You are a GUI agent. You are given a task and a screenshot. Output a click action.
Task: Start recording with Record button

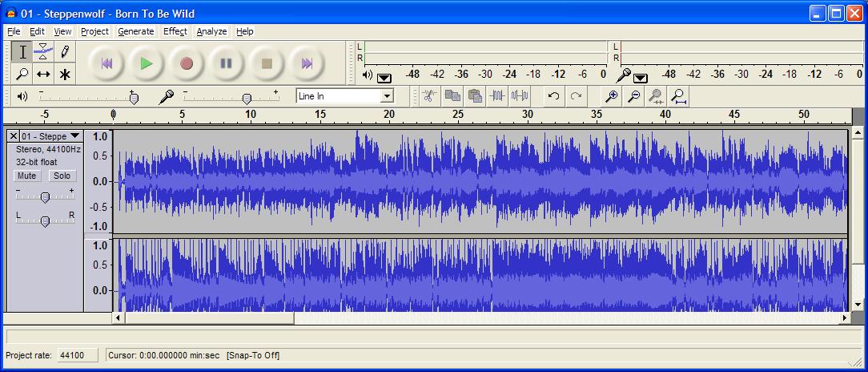click(187, 63)
